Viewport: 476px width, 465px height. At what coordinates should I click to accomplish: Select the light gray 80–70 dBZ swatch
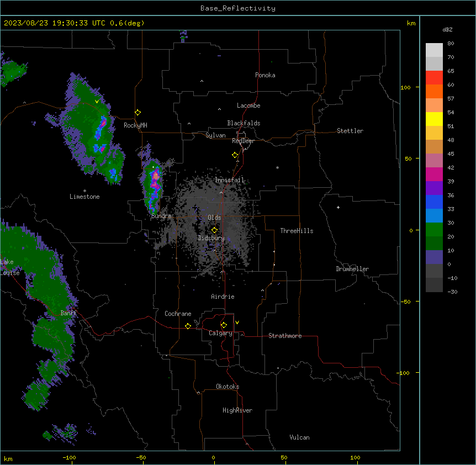click(434, 50)
